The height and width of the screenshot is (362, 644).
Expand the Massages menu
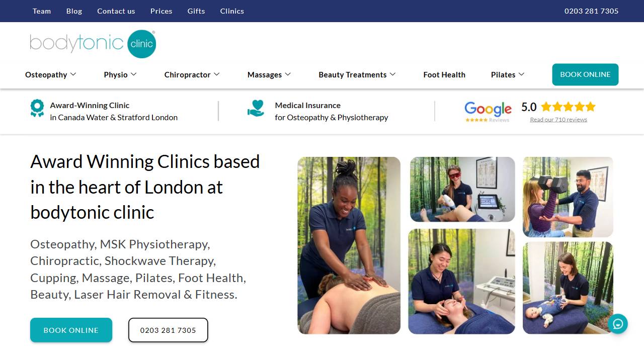[269, 74]
